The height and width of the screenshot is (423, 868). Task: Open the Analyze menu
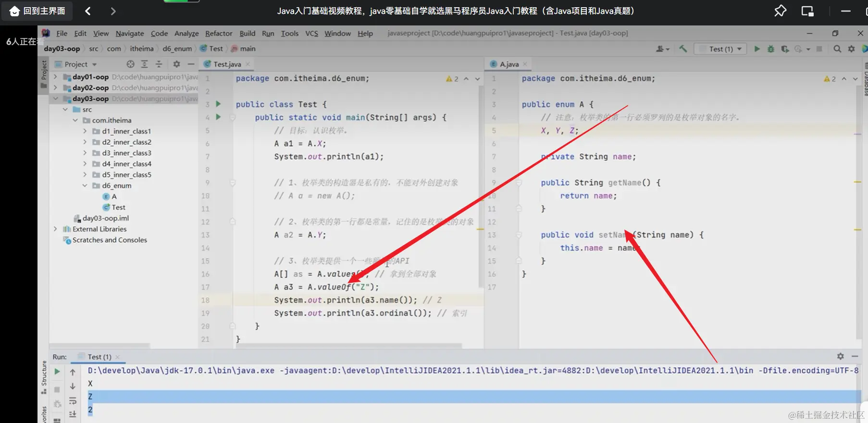click(x=186, y=34)
